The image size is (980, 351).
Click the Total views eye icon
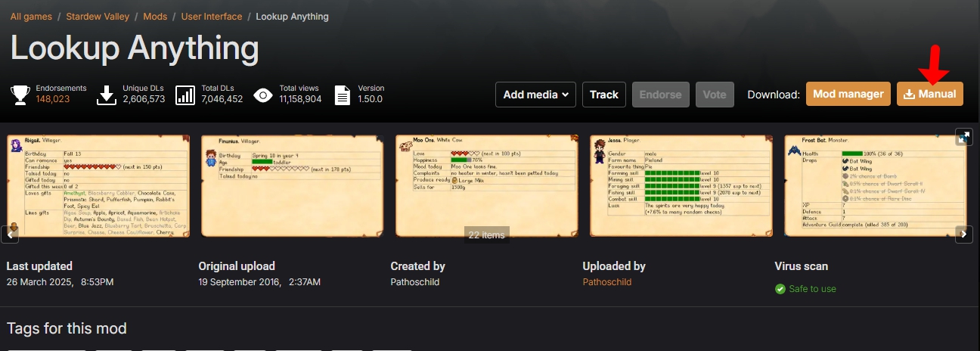(263, 95)
